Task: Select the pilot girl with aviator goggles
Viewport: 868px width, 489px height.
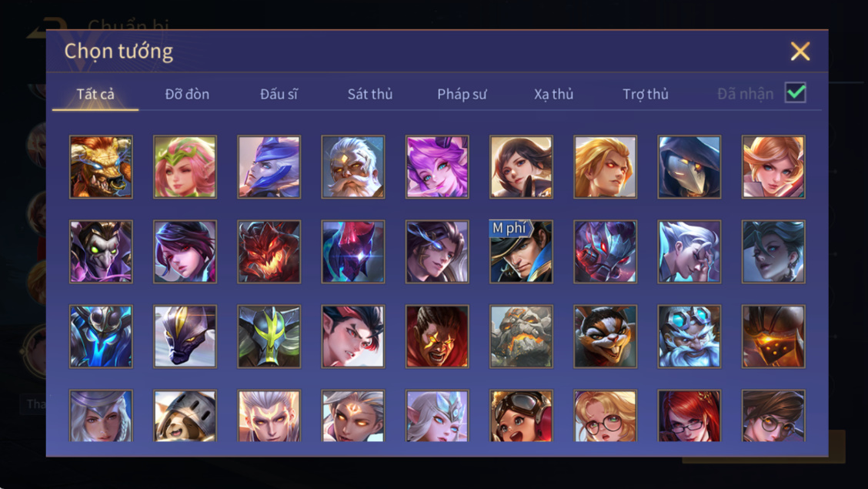Action: [521, 415]
